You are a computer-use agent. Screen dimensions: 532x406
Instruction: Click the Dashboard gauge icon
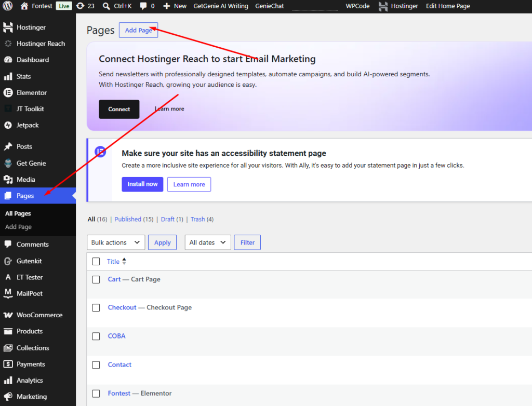[8, 60]
